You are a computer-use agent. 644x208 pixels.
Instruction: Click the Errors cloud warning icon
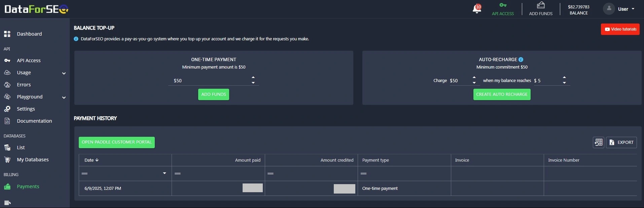(x=7, y=85)
